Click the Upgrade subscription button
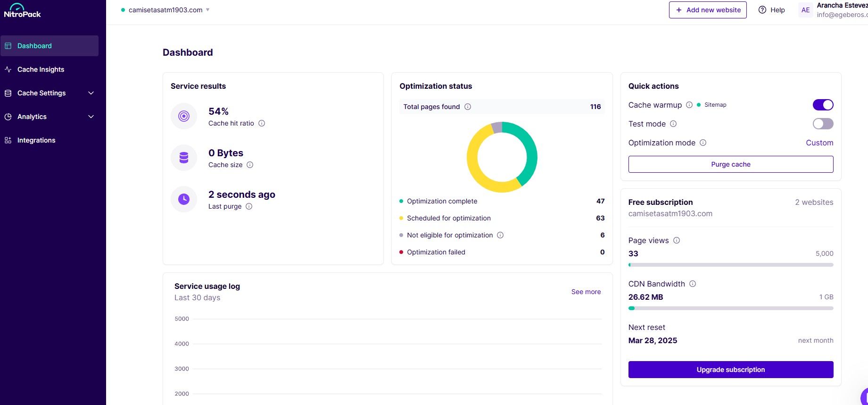Viewport: 868px width, 405px height. tap(731, 370)
